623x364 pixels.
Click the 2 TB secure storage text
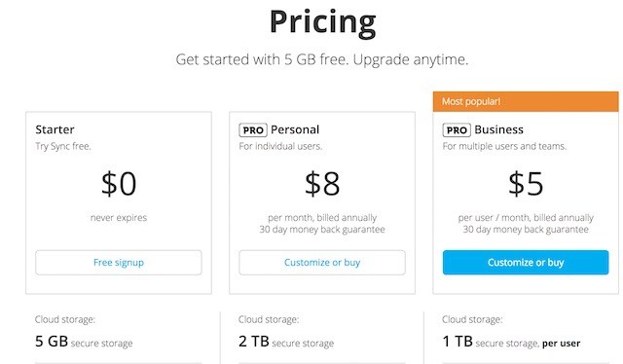click(x=286, y=342)
